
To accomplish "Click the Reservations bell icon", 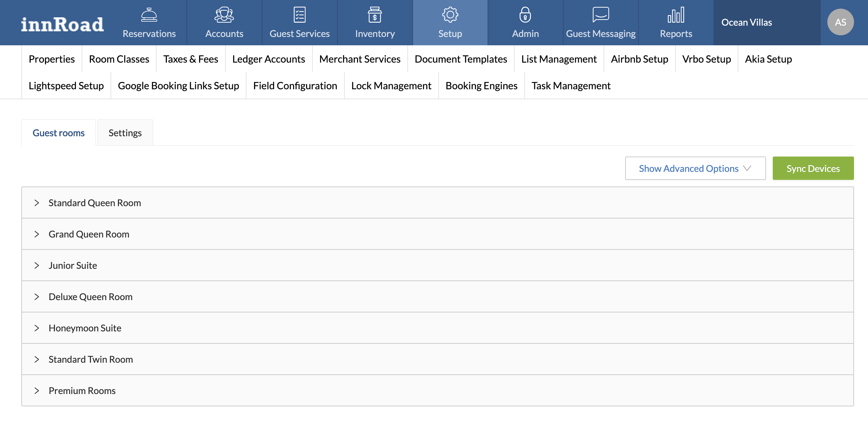I will point(149,15).
